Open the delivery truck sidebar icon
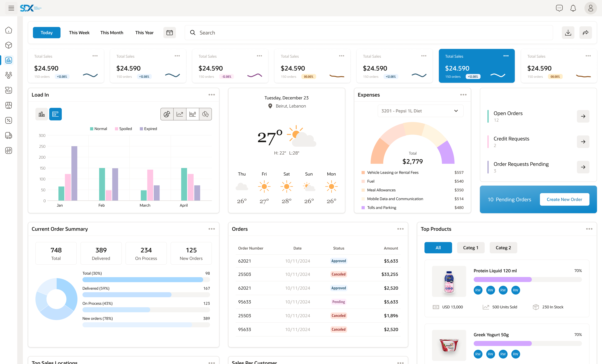The height and width of the screenshot is (364, 602). click(x=9, y=135)
